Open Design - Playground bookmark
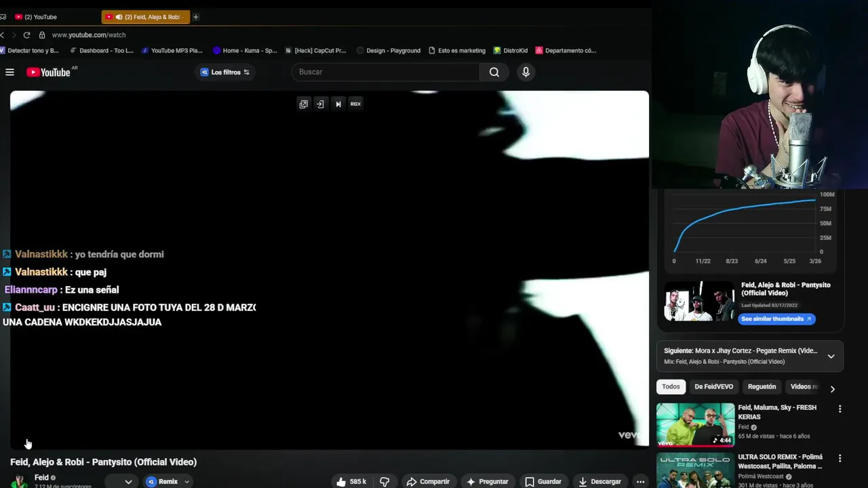The image size is (868, 488). (x=389, y=50)
